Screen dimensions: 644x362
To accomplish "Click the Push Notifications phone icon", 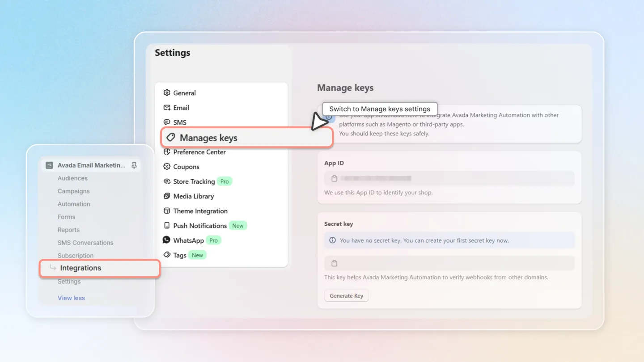I will pyautogui.click(x=167, y=226).
